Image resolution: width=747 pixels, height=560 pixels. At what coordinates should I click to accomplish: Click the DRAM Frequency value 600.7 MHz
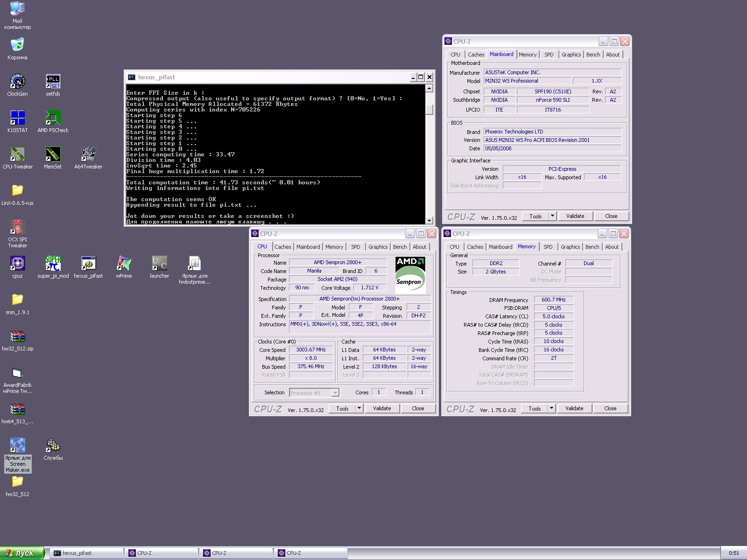(554, 300)
